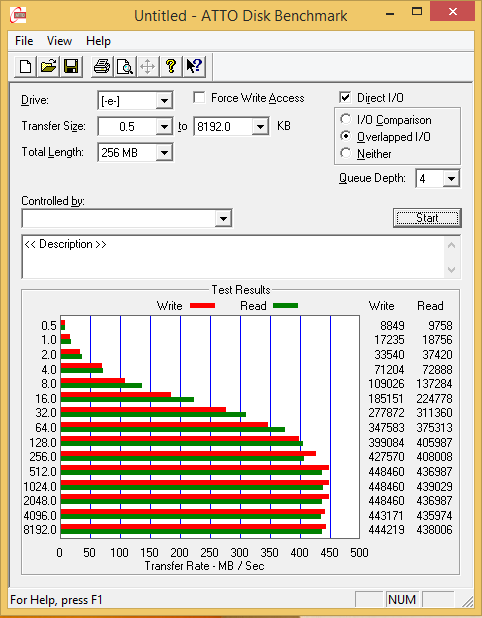482x618 pixels.
Task: Select the Neither radio button
Action: point(346,153)
